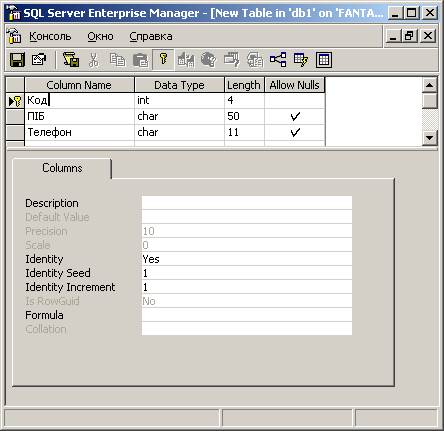Close the inner New Table window

(428, 36)
